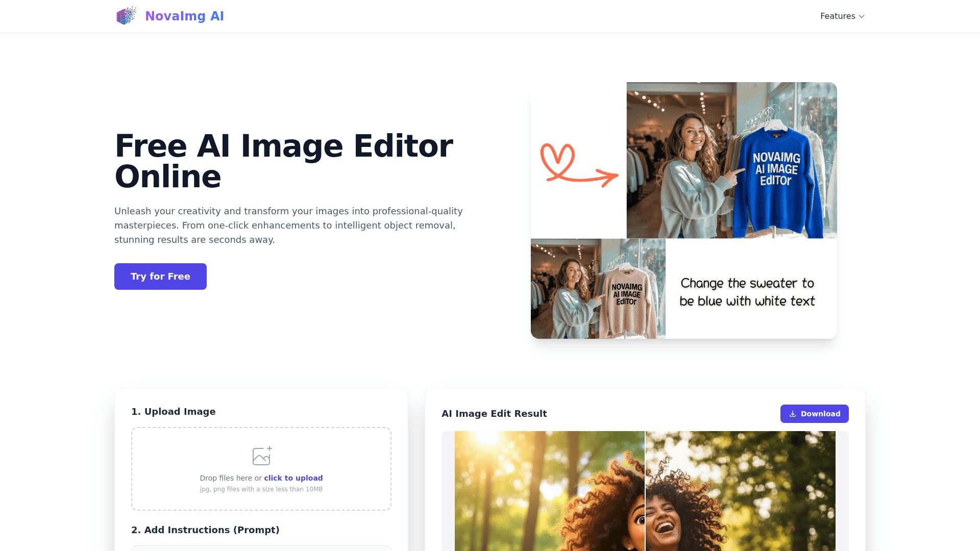Click the '1. Upload Image' heading
This screenshot has width=980, height=551.
[x=173, y=412]
